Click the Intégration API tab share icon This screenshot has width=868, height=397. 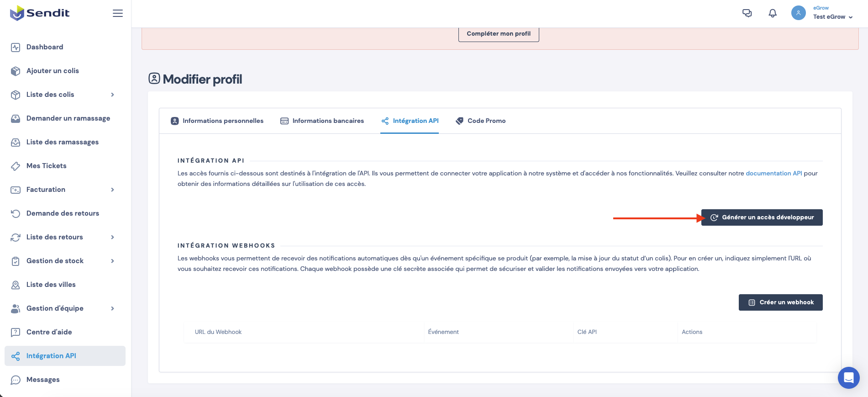385,121
